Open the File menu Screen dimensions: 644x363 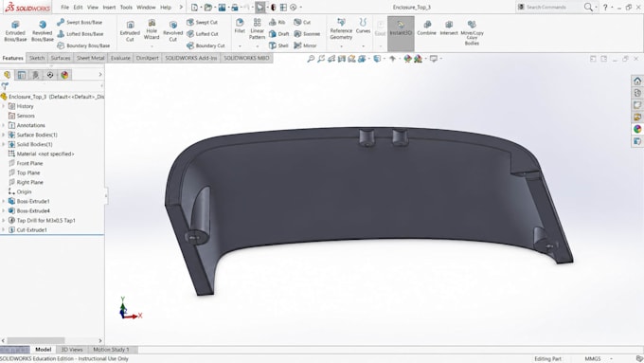coord(65,7)
